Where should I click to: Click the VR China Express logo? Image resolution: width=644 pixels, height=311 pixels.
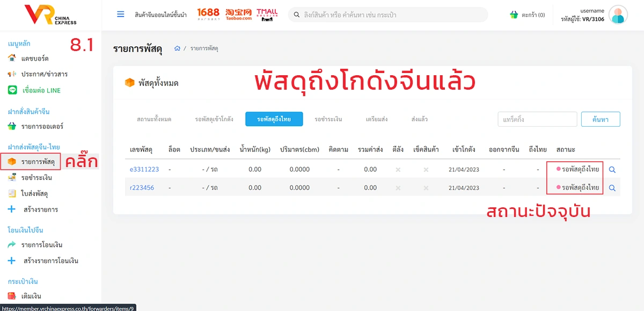click(x=50, y=15)
